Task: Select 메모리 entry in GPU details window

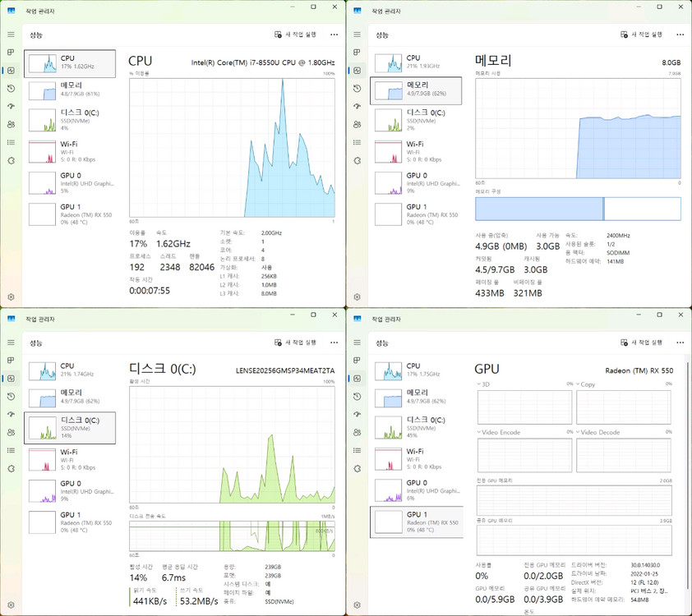Action: (416, 398)
